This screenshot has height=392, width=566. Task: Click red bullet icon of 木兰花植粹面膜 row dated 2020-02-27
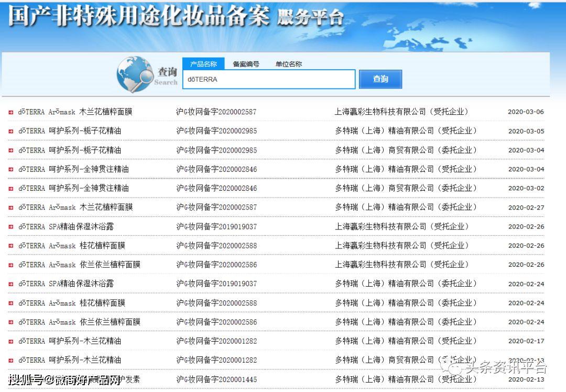(x=11, y=208)
